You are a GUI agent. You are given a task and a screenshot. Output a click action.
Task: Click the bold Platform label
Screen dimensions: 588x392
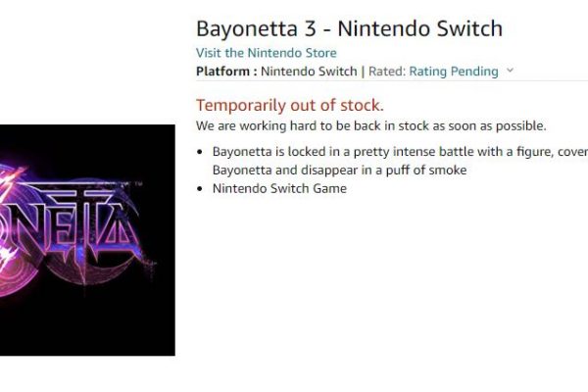(226, 72)
